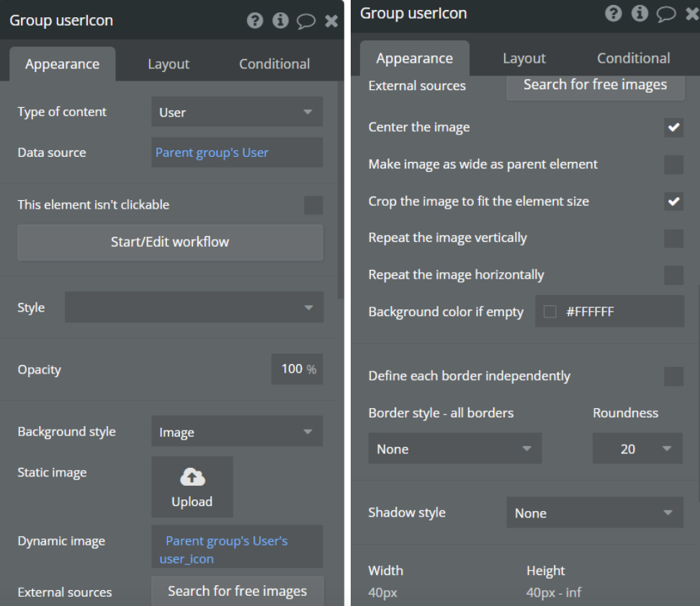This screenshot has height=606, width=700.
Task: Open the Type of content dropdown
Action: (x=237, y=112)
